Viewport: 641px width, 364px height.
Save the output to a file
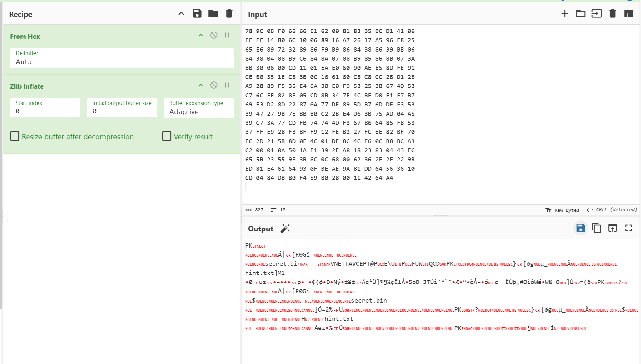point(580,228)
